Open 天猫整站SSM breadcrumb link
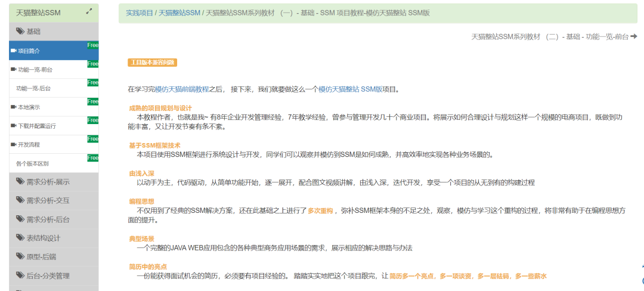Screen dimensions: 644x291 (179, 13)
